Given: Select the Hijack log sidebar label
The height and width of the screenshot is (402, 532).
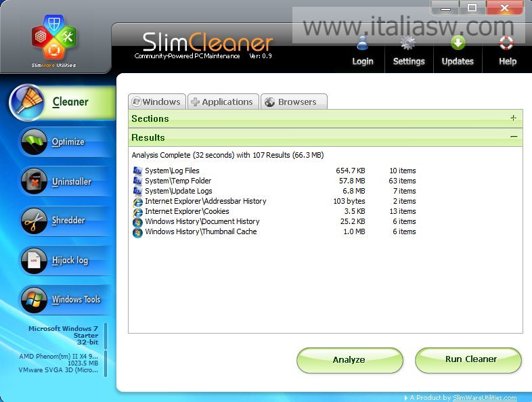Looking at the screenshot, I should [x=70, y=261].
